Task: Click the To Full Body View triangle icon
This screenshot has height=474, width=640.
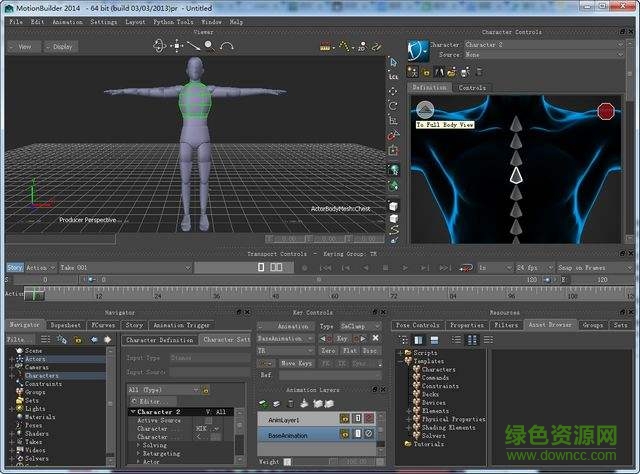Action: 425,109
